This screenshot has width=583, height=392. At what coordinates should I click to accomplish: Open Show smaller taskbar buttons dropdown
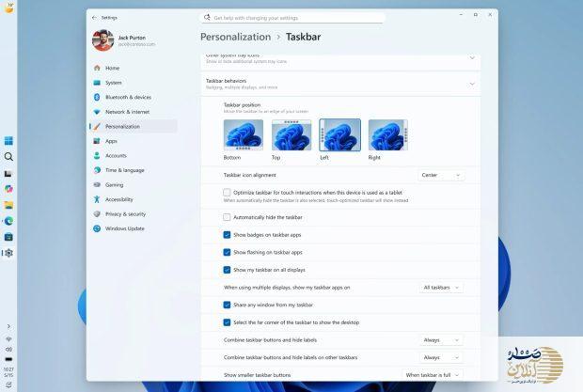[433, 375]
